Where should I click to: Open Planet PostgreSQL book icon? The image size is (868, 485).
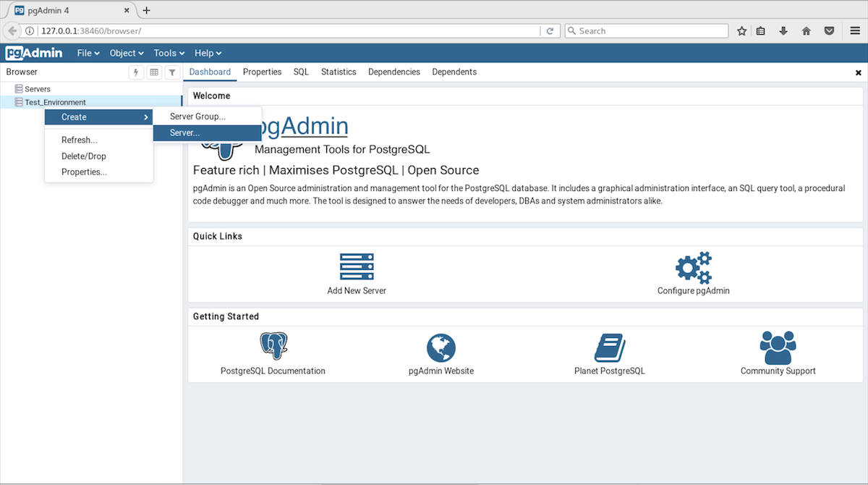609,347
